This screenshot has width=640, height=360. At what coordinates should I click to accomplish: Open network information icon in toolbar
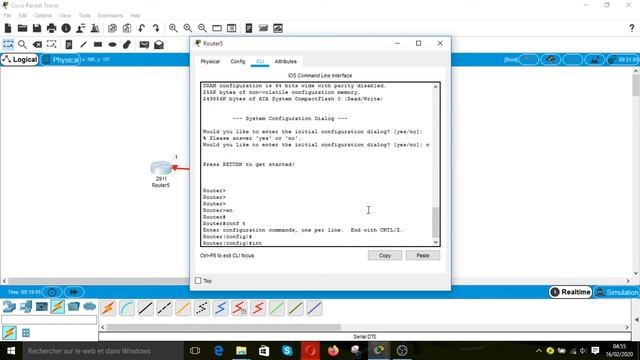pos(66,28)
